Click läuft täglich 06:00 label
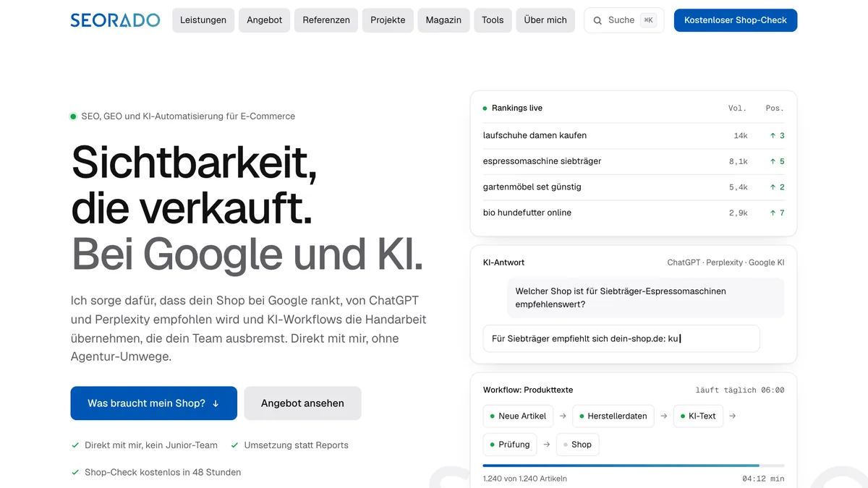The height and width of the screenshot is (488, 868). (x=740, y=390)
